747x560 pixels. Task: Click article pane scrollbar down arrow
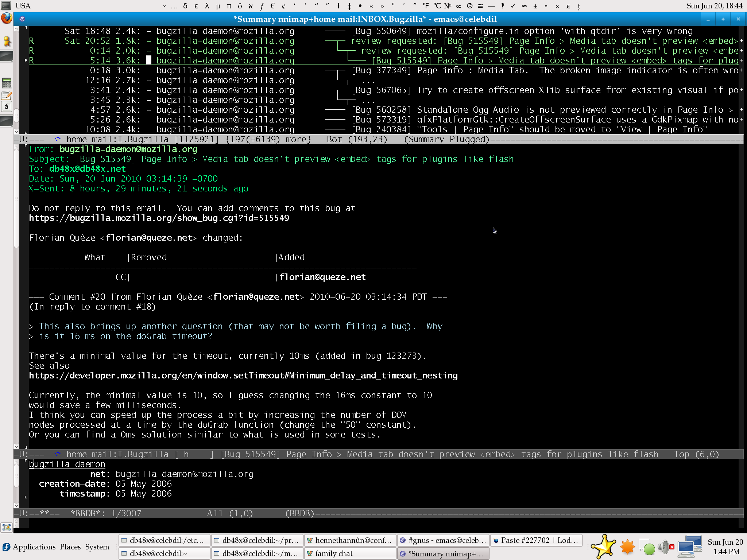coord(16,446)
